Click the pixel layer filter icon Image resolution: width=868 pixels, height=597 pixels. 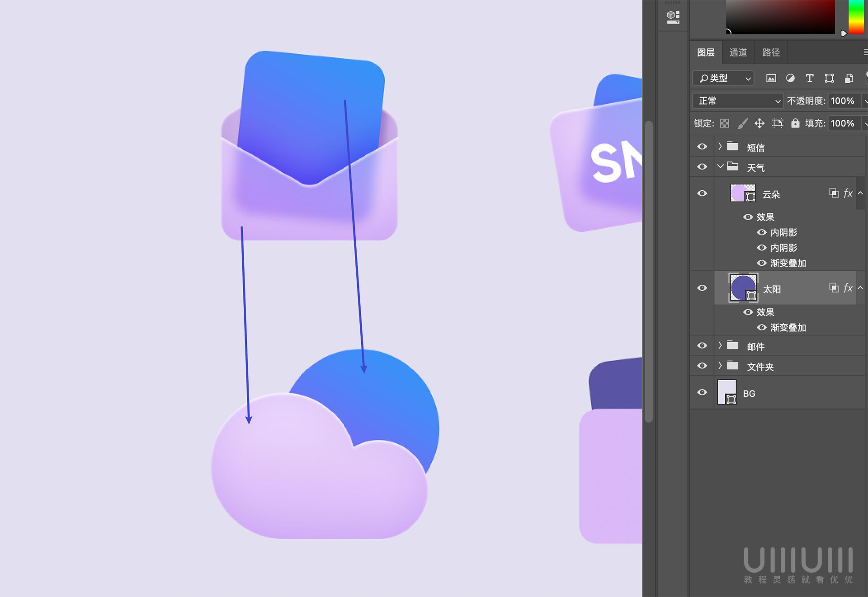[771, 79]
